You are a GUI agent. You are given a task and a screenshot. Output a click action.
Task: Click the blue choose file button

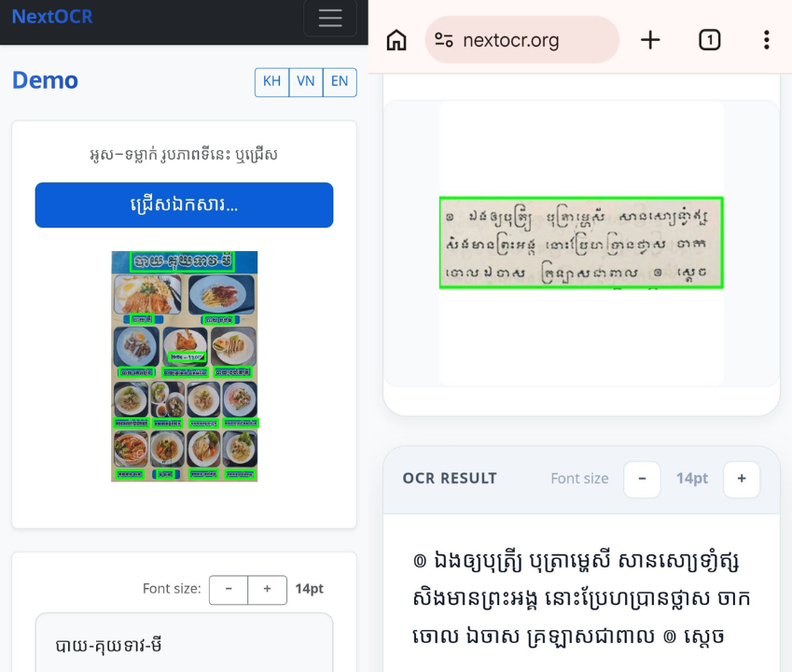(184, 205)
